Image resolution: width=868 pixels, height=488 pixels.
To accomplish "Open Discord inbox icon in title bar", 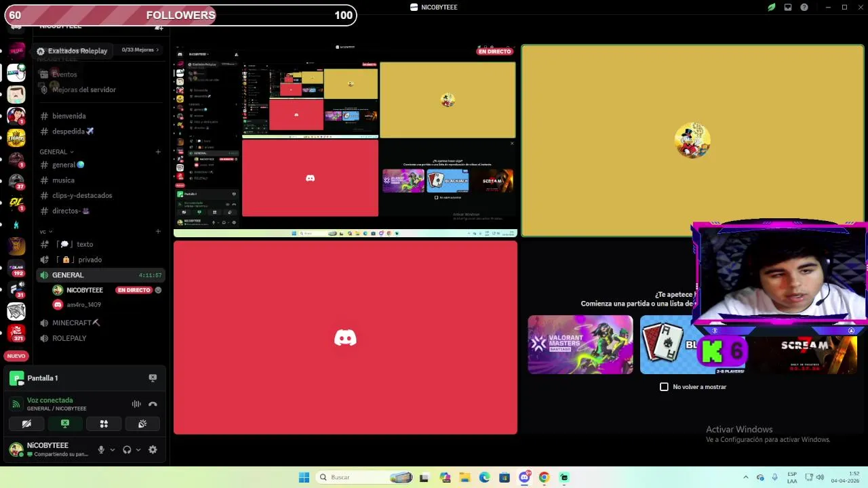I will coord(788,7).
